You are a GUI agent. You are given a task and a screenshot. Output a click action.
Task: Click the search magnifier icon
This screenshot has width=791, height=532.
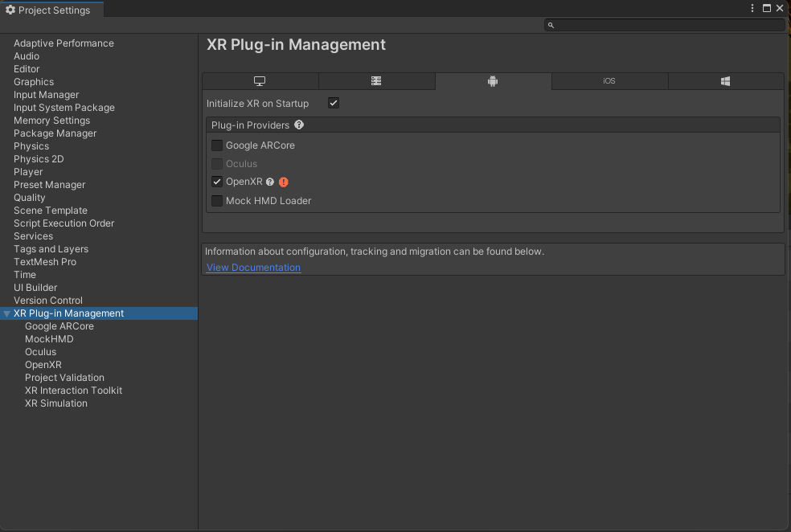click(x=551, y=25)
